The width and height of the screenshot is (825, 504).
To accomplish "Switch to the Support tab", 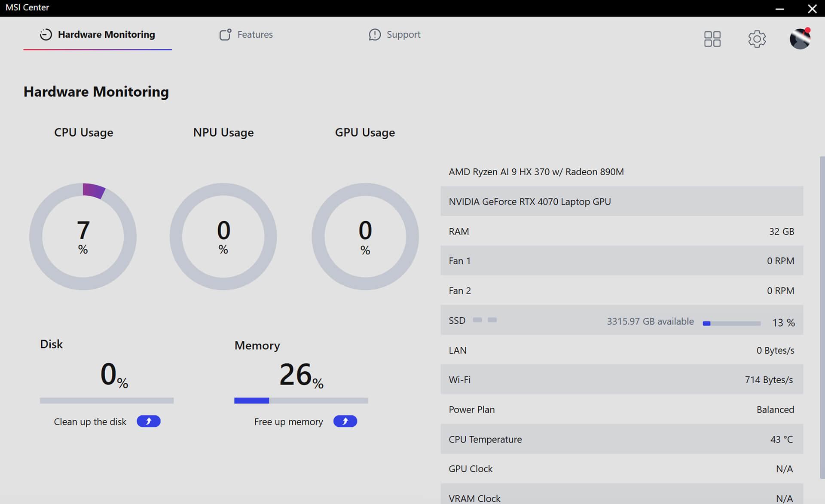I will pos(403,35).
